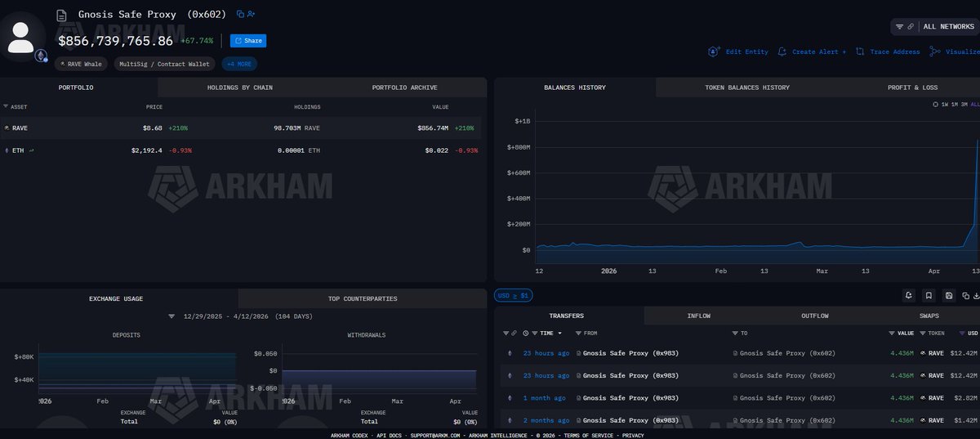Switch to the Top Counterparties tab
This screenshot has height=439, width=980.
(x=363, y=298)
